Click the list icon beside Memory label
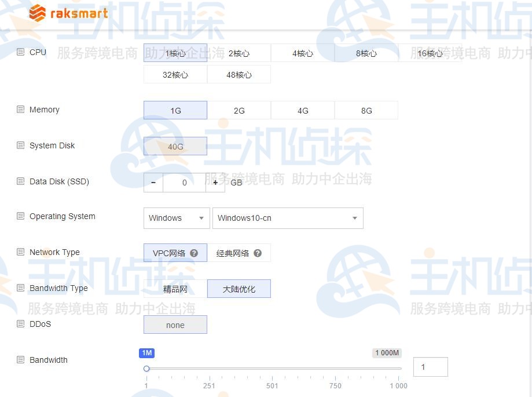Screen dimensions: 532x397 click(19, 109)
